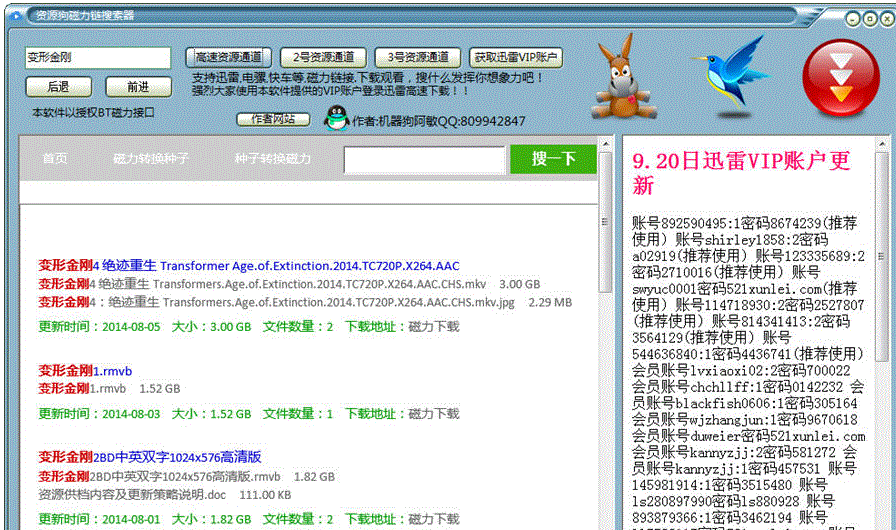Click the green 搜一下 search button
896x530 pixels.
(553, 159)
